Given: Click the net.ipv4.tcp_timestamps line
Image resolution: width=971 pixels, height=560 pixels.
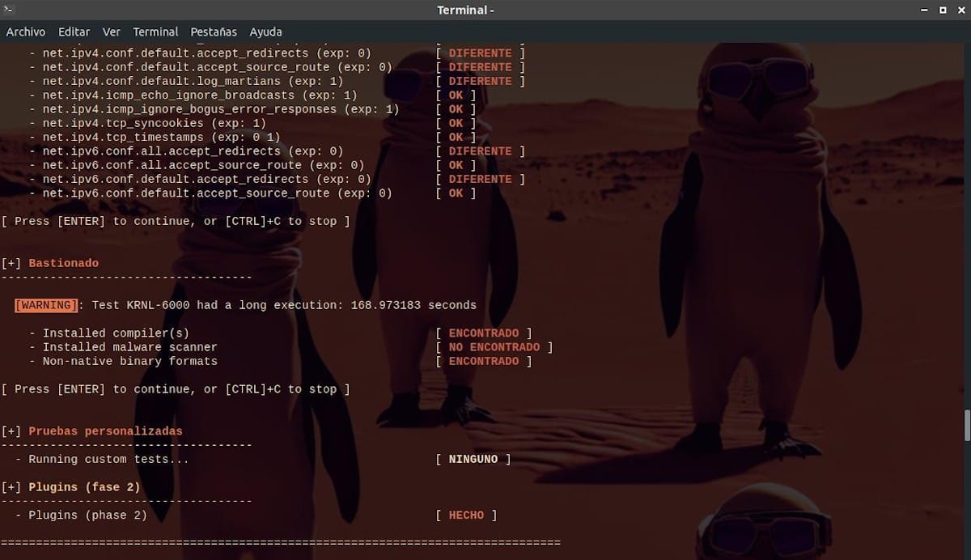Looking at the screenshot, I should pyautogui.click(x=154, y=137).
